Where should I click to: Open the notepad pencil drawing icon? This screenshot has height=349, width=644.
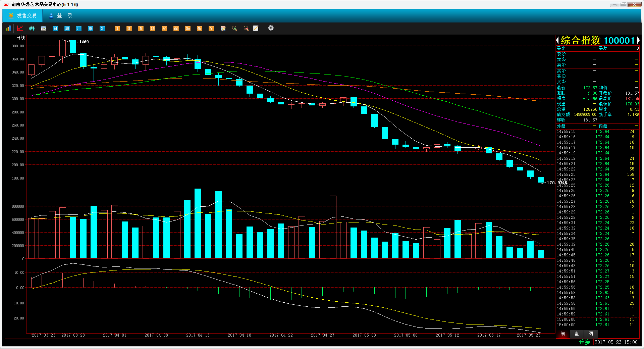point(256,29)
